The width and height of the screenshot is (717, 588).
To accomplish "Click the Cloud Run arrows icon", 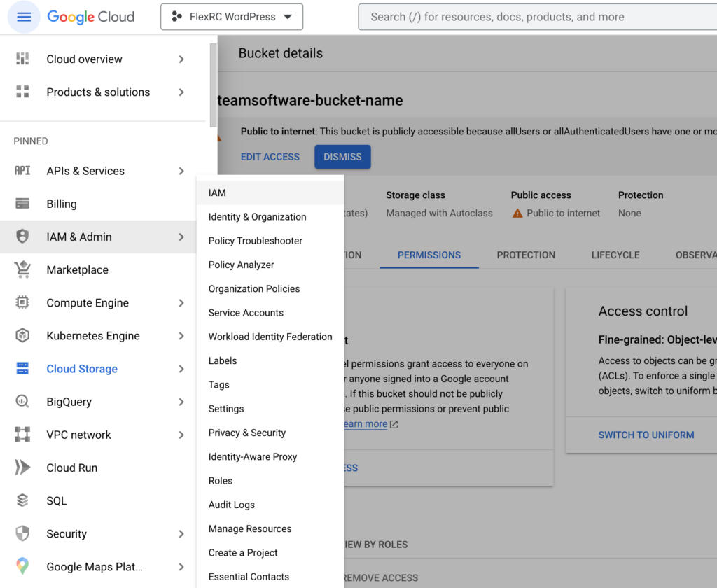I will tap(22, 468).
